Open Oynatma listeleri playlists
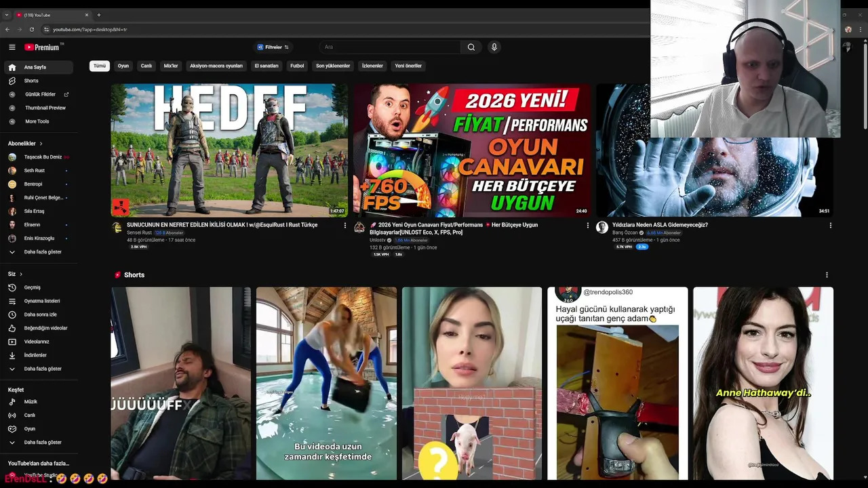Viewport: 868px width, 488px height. point(38,301)
